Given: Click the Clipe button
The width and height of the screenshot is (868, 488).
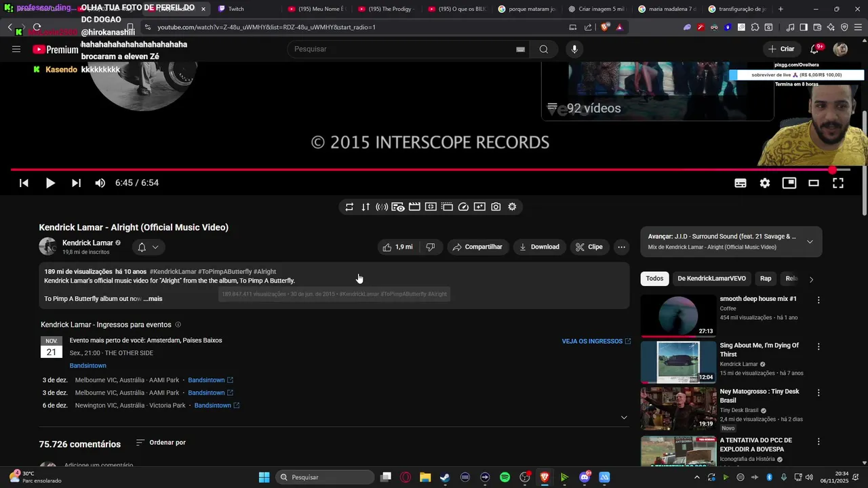Looking at the screenshot, I should point(589,247).
